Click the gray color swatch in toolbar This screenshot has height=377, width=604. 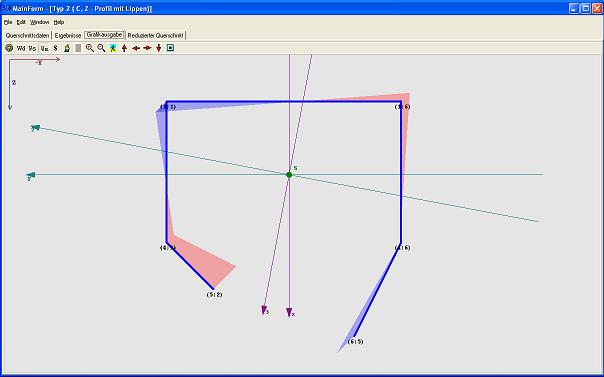tap(78, 48)
